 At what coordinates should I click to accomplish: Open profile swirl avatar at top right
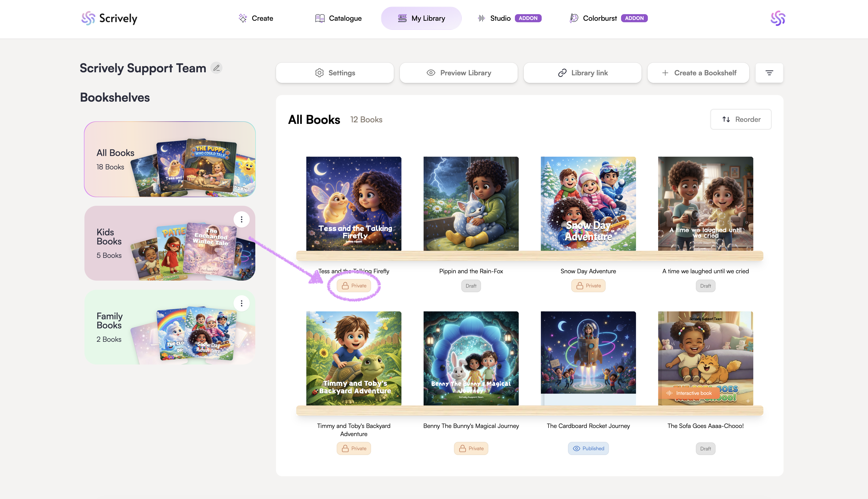(x=778, y=18)
